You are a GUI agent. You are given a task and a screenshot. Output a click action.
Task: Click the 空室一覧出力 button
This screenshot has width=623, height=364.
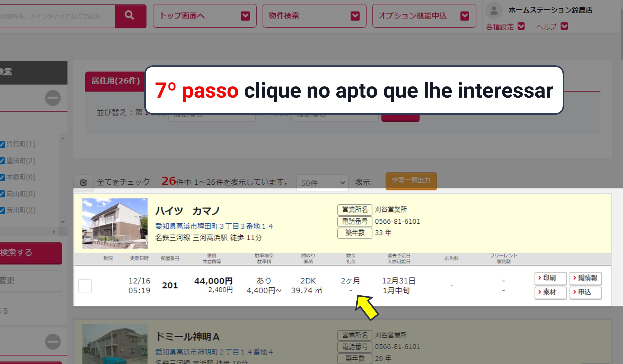(411, 181)
